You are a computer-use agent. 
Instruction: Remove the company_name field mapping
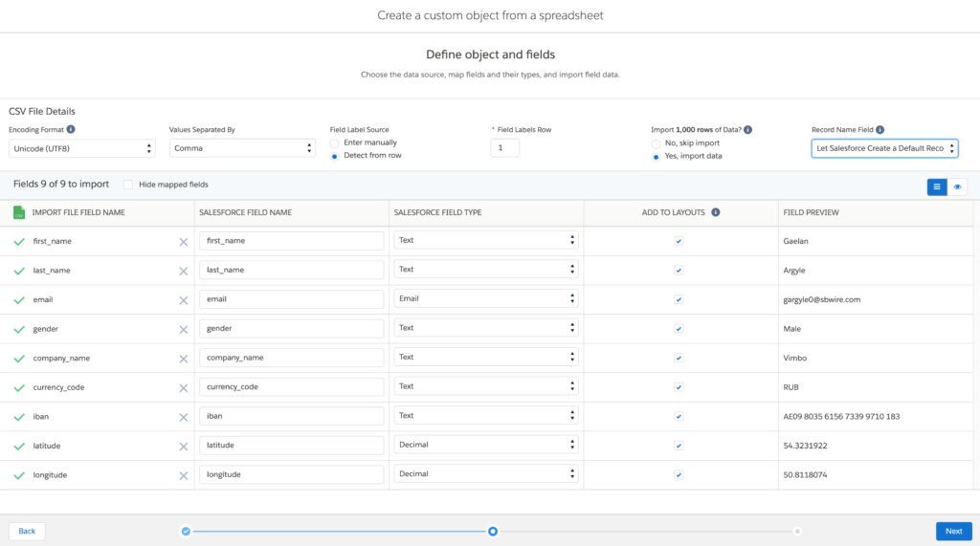pyautogui.click(x=183, y=359)
